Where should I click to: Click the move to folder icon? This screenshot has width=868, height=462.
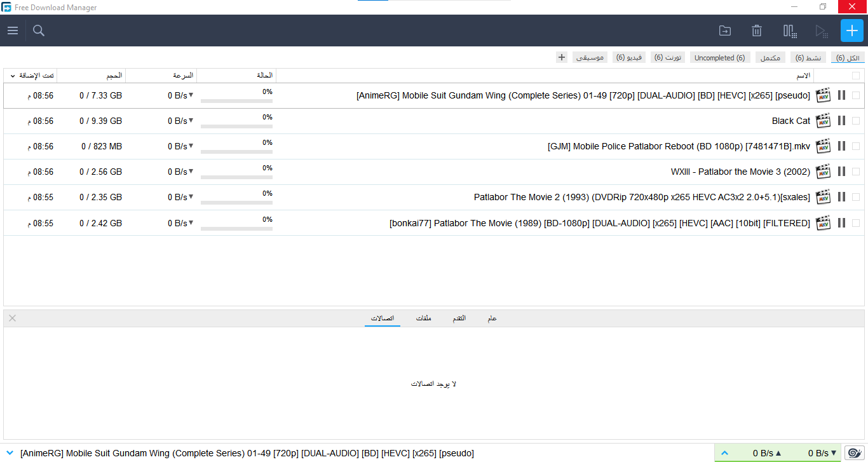click(724, 31)
